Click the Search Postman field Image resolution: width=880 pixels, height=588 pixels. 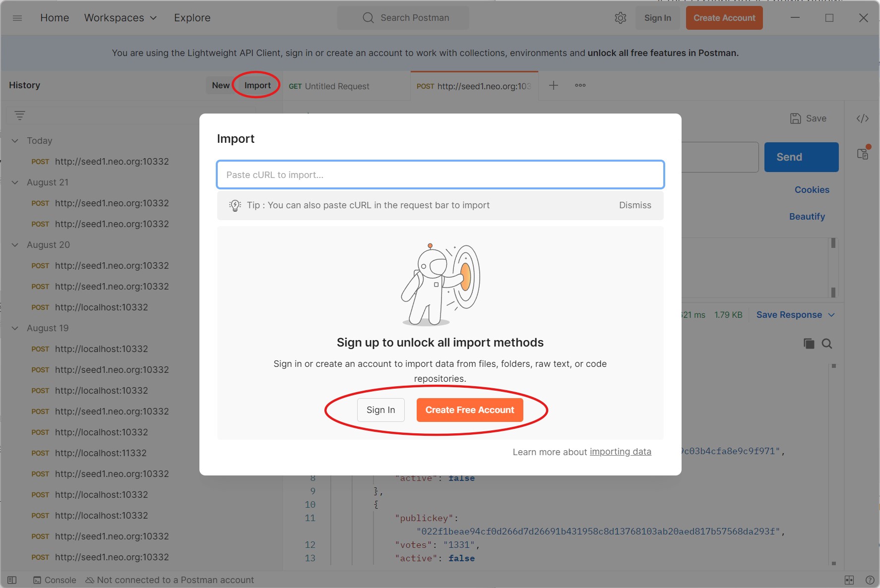(403, 18)
